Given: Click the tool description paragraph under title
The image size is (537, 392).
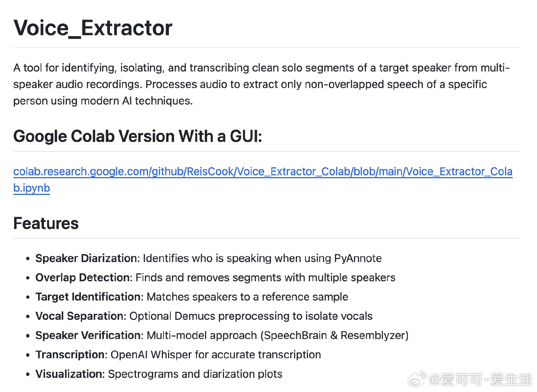Looking at the screenshot, I should click(x=262, y=84).
